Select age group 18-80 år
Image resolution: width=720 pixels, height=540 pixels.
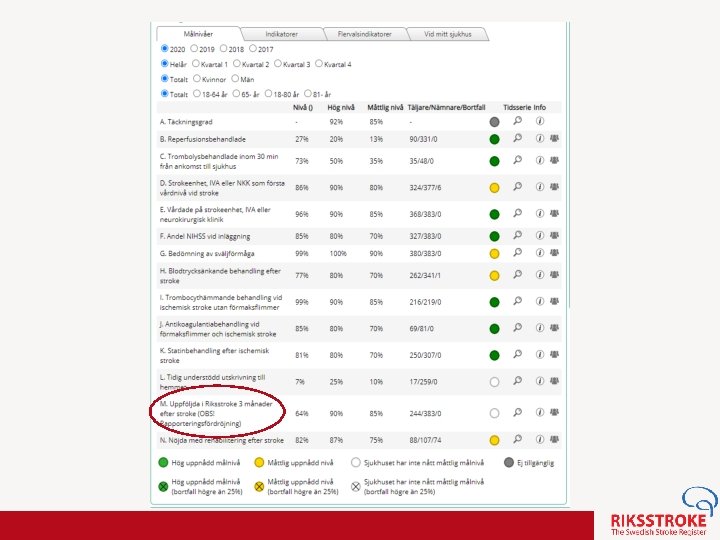coord(269,94)
